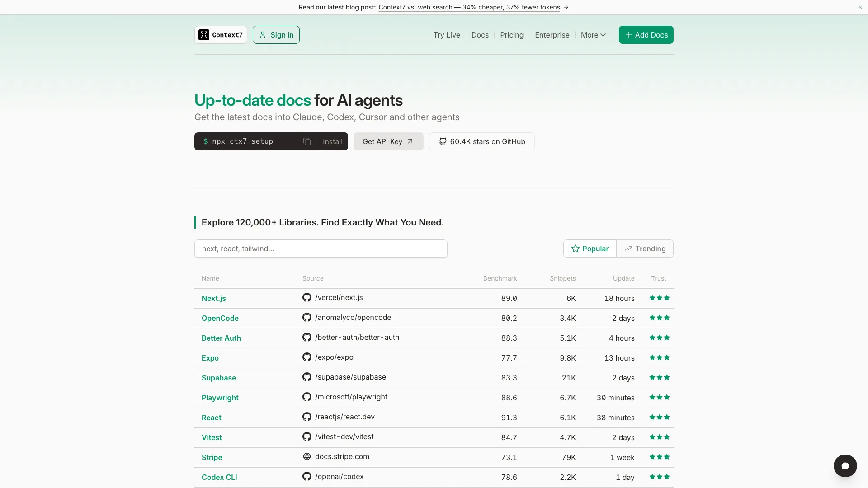This screenshot has height=488, width=868.
Task: Open the 60.4K stars on GitHub link
Action: tap(482, 141)
